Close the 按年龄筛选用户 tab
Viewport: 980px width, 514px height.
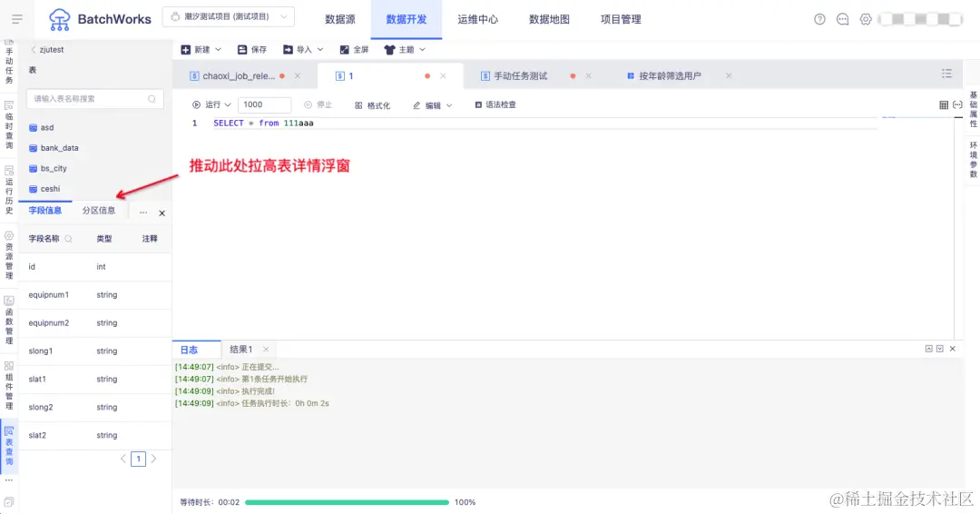click(729, 75)
